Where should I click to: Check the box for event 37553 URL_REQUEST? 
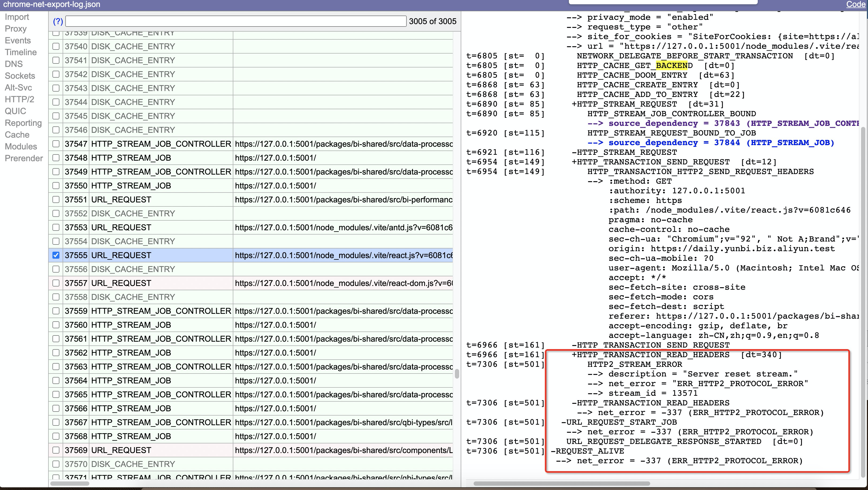tap(56, 227)
